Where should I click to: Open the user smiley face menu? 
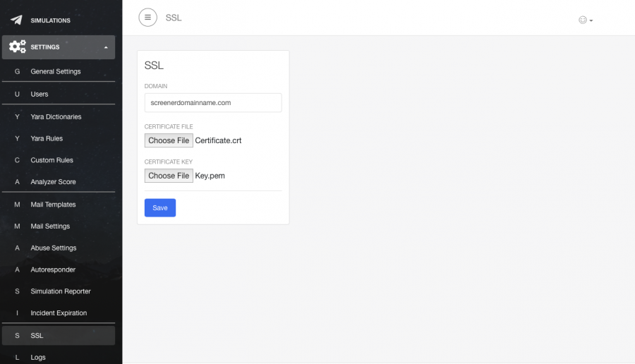pyautogui.click(x=585, y=20)
